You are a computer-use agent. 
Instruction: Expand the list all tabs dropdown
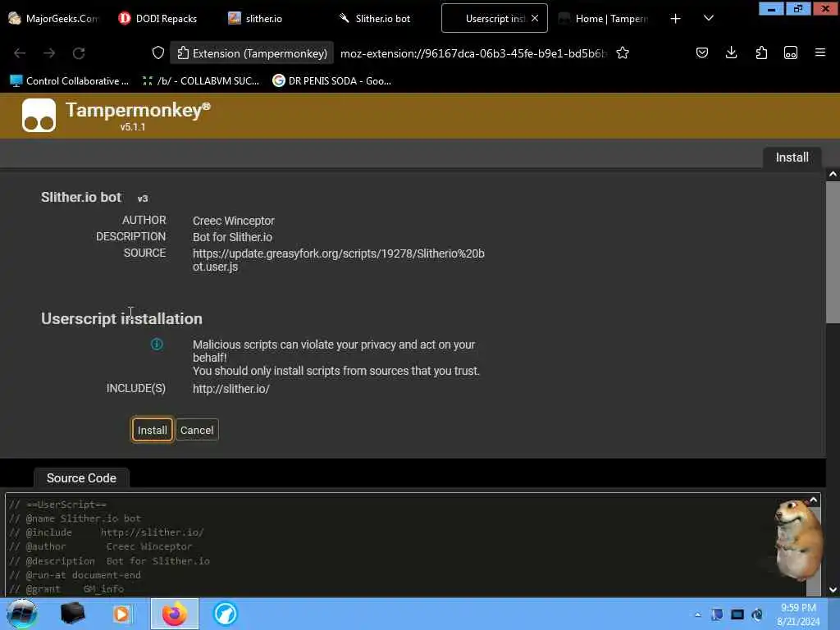pos(708,18)
